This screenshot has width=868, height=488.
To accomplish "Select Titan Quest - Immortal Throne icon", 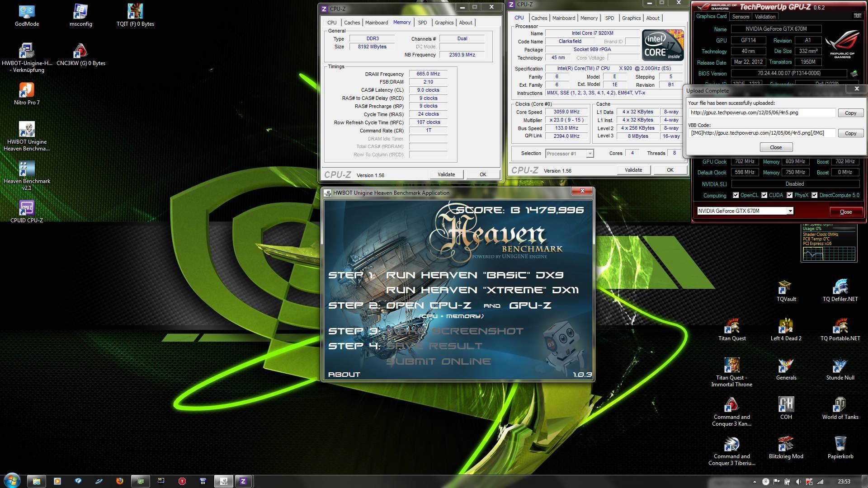I will (x=731, y=372).
